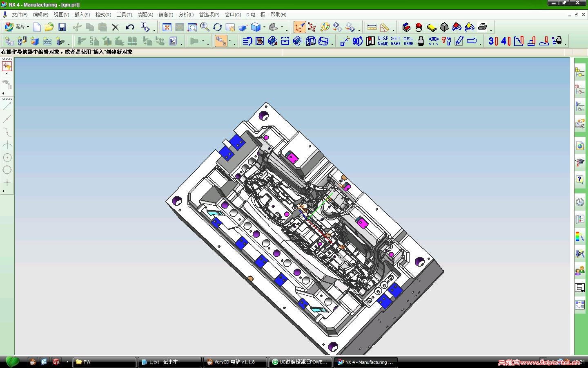
Task: Toggle the snap point icon in left toolbar
Action: (7, 66)
